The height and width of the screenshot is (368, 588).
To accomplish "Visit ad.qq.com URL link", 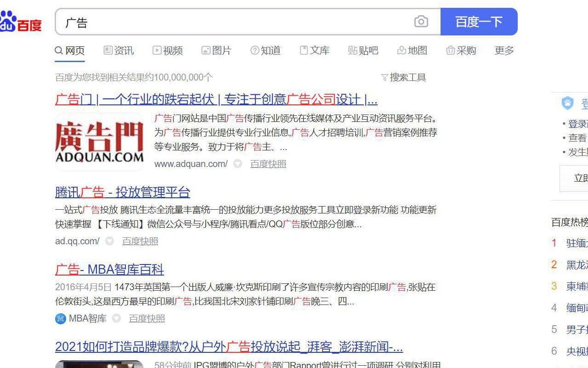I will 77,241.
